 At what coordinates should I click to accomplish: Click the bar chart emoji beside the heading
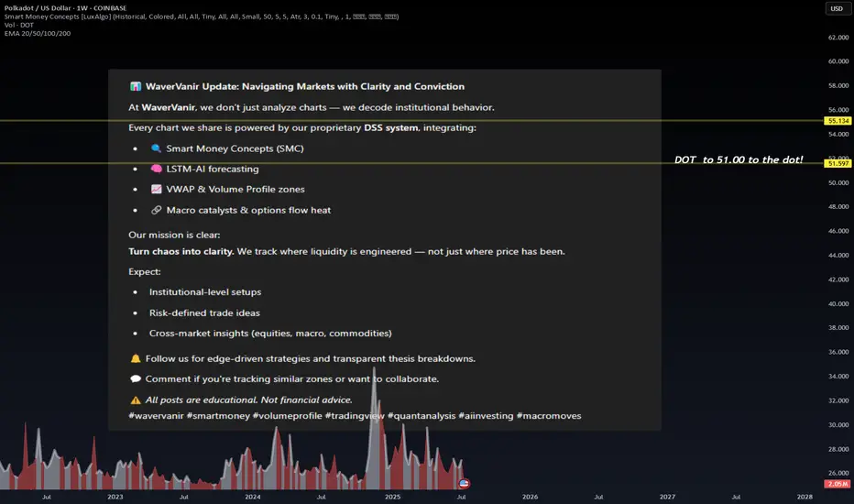(x=135, y=86)
